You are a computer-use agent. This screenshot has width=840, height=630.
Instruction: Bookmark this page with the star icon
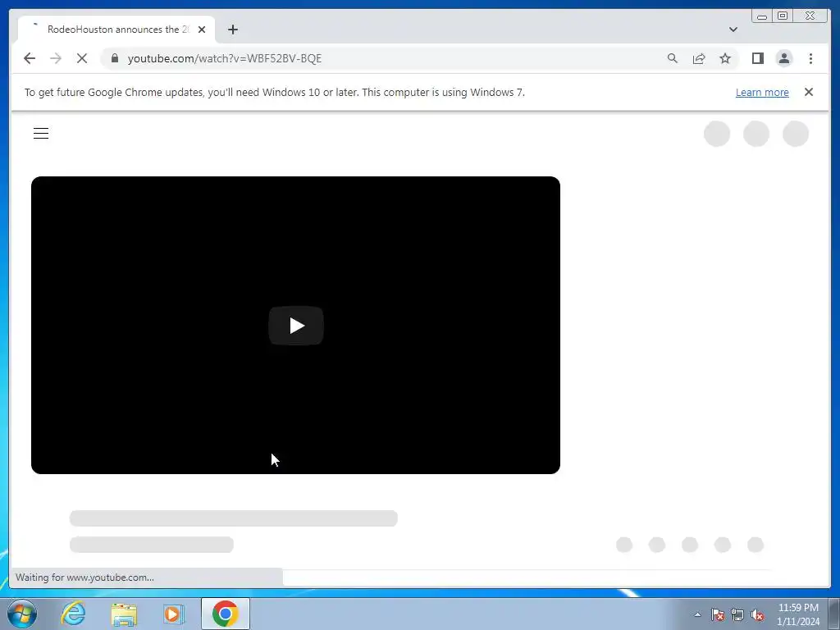pos(725,58)
